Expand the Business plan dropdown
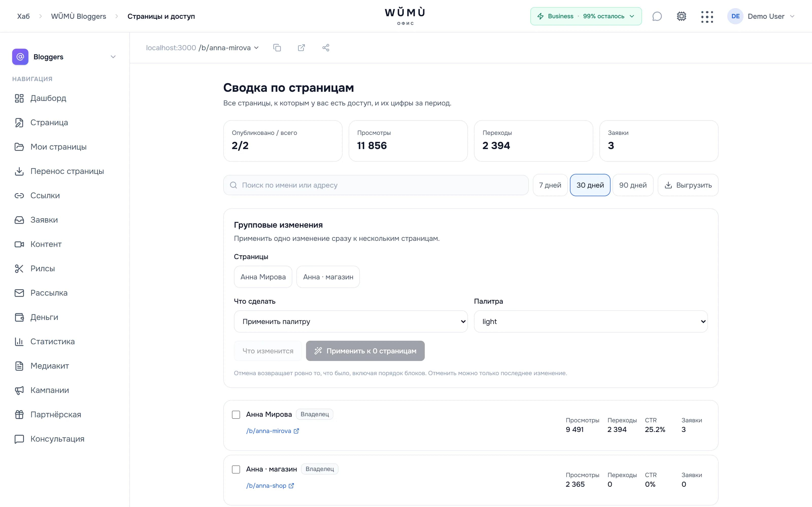 (586, 16)
